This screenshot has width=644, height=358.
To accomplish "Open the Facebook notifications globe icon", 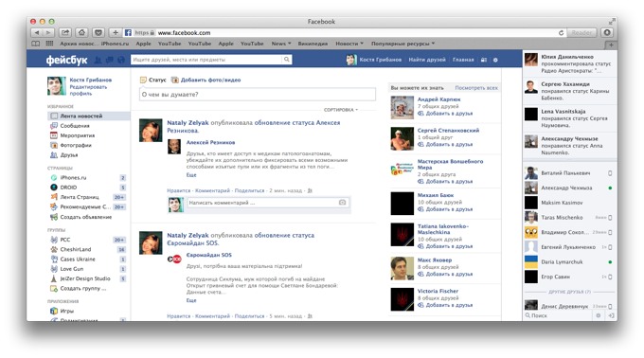I will click(121, 60).
